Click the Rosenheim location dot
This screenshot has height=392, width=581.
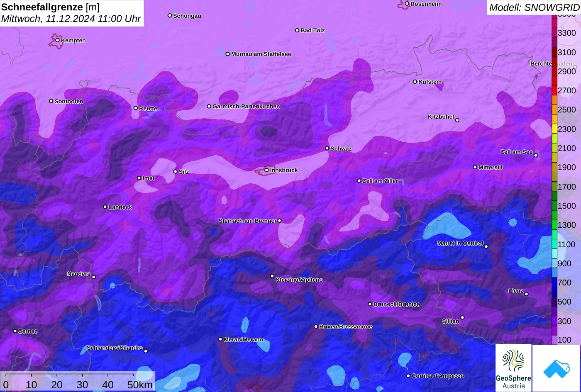[407, 4]
